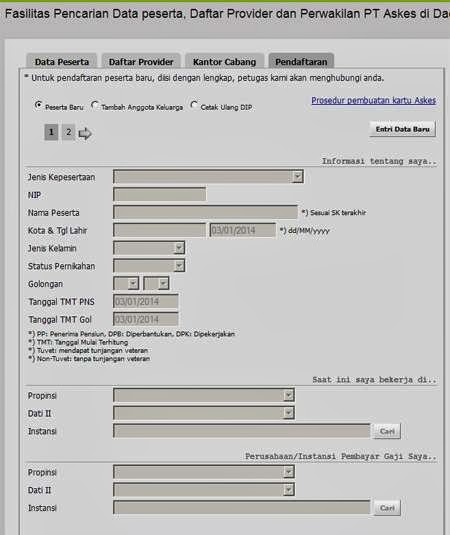The width and height of the screenshot is (450, 535).
Task: Focus the Kota lahir text field
Action: click(x=159, y=230)
